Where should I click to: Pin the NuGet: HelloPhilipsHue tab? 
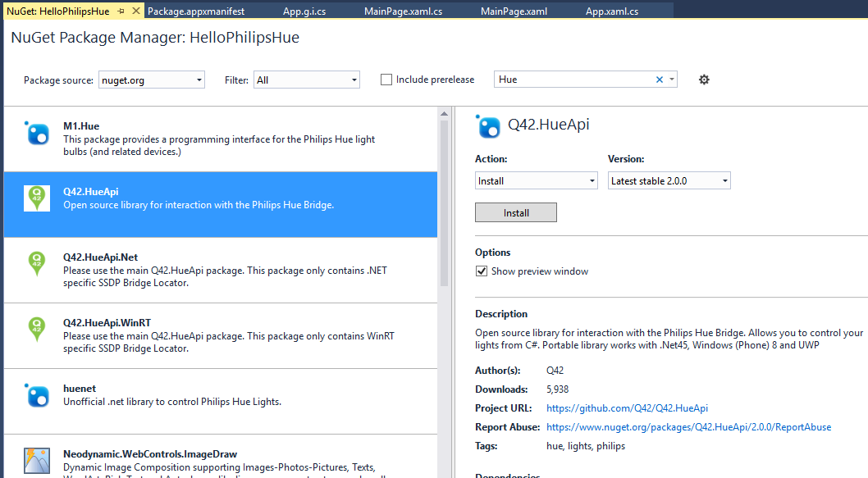[121, 11]
